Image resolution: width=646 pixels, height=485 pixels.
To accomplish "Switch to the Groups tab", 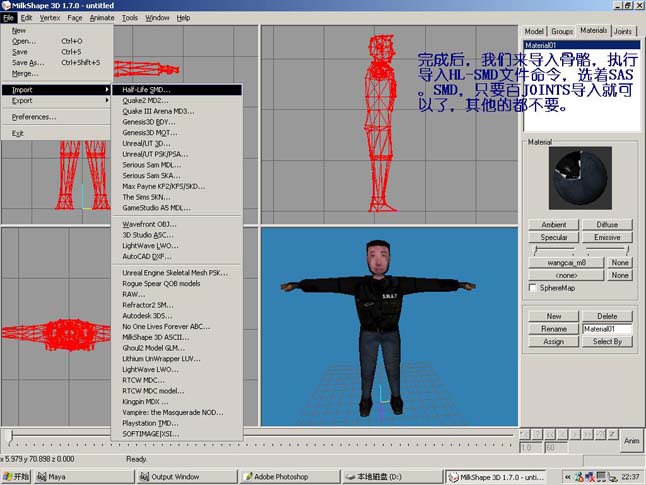I will pos(562,31).
